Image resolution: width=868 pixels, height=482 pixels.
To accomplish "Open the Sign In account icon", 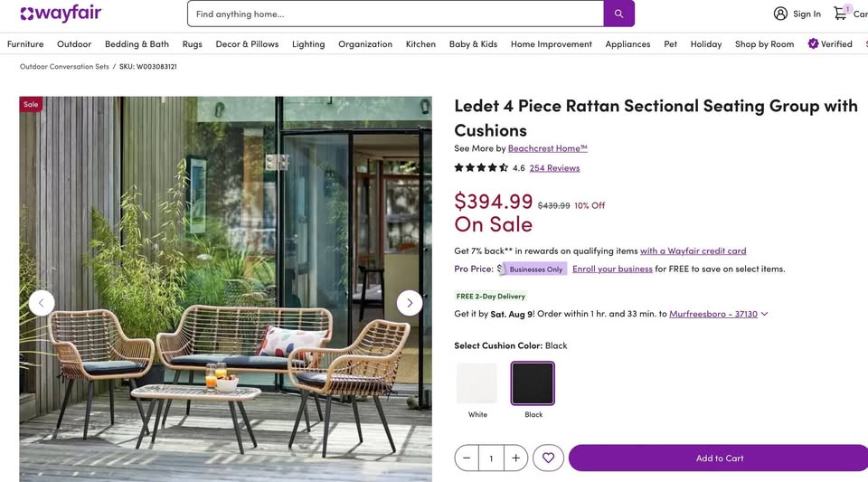I will (780, 14).
